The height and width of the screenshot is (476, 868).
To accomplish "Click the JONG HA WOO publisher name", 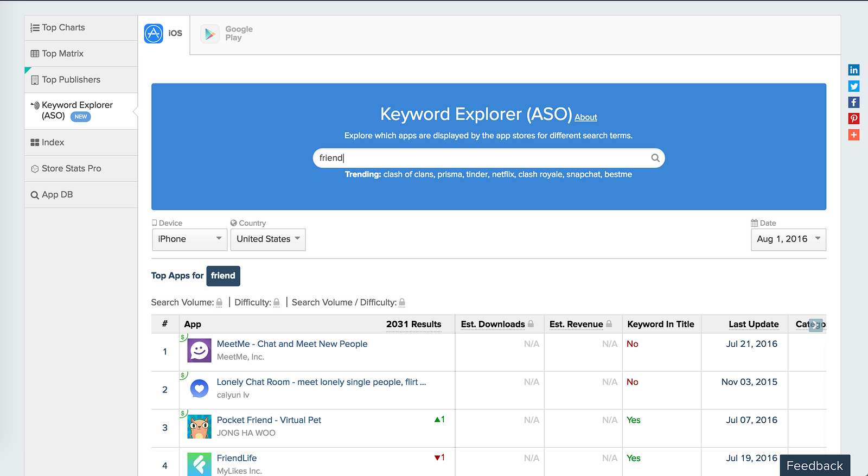I will click(246, 433).
